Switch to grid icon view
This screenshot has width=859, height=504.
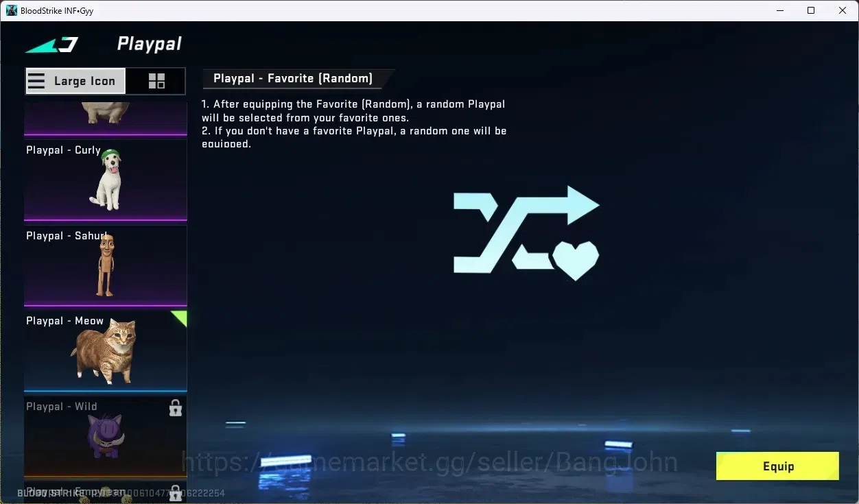point(156,81)
